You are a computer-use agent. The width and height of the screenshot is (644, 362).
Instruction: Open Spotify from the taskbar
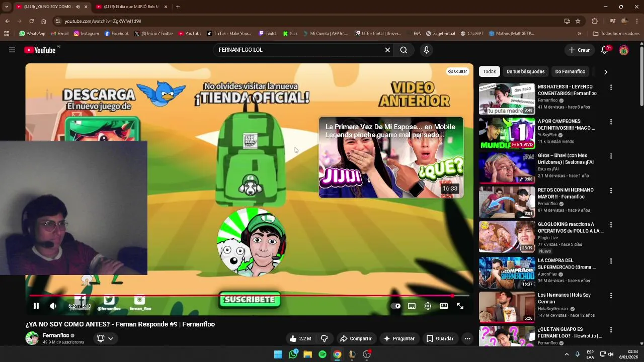coord(323,354)
